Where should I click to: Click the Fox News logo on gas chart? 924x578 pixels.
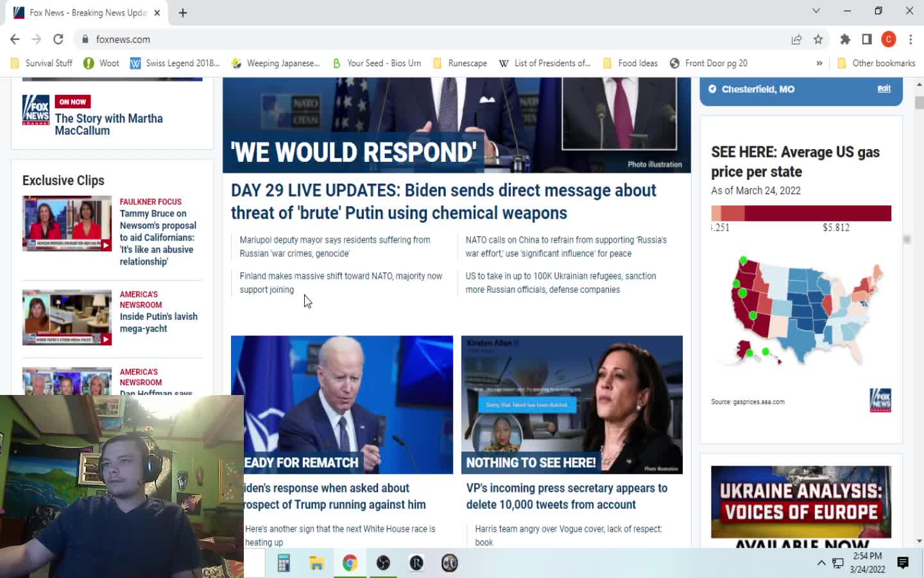880,400
